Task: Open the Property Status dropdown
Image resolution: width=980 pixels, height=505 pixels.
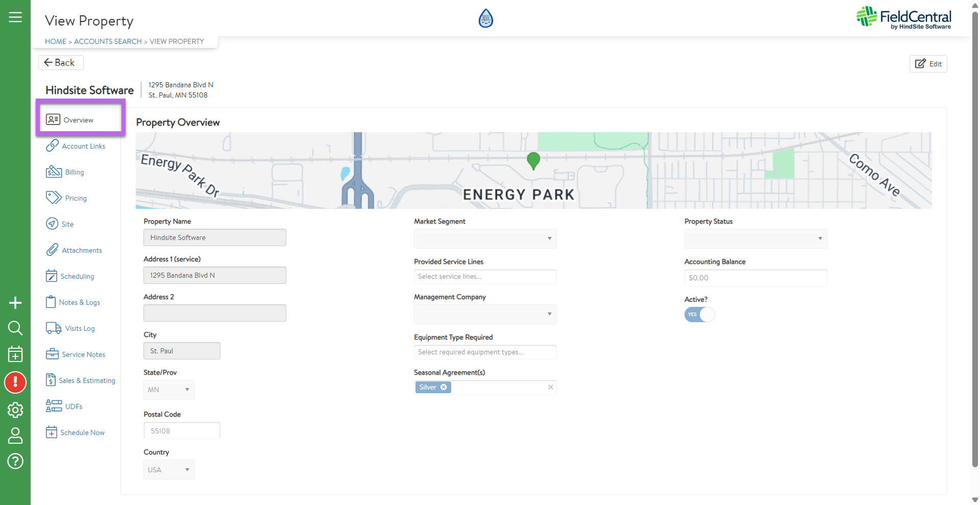Action: [755, 238]
